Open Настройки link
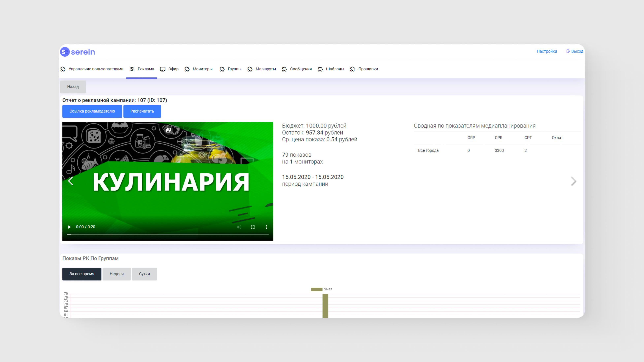The height and width of the screenshot is (362, 644). point(547,51)
